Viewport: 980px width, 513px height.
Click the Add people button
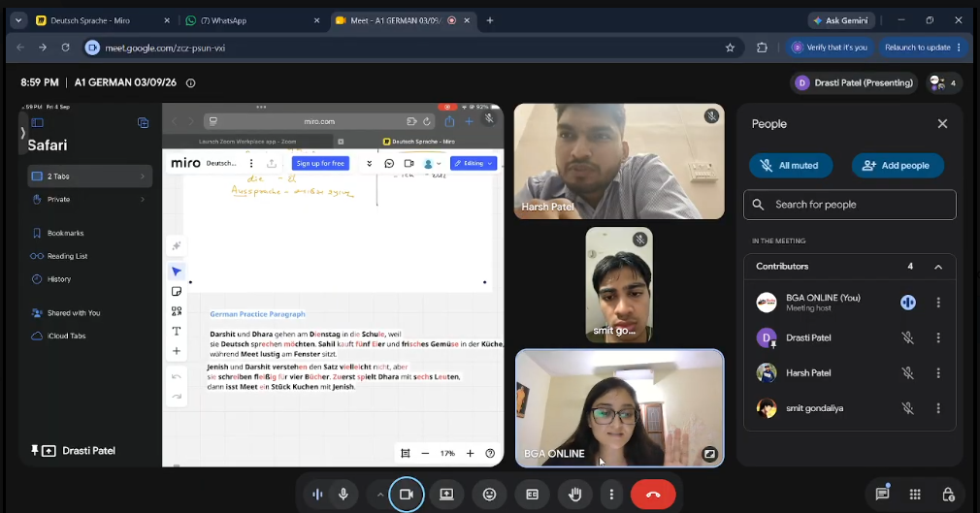click(x=898, y=166)
